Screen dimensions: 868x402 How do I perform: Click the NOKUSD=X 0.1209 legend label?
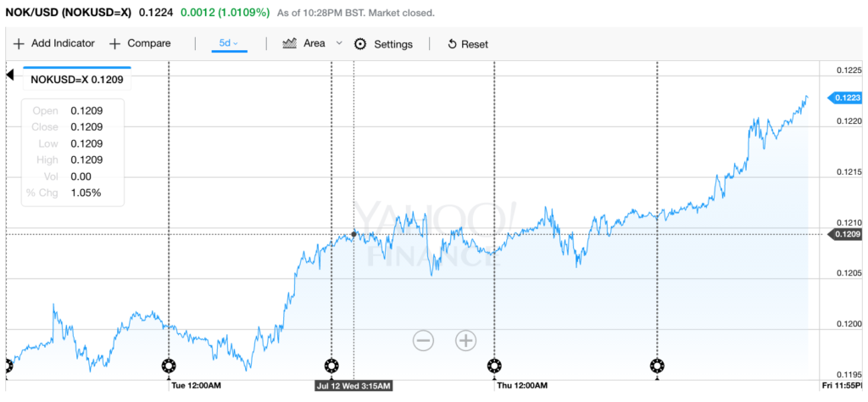click(77, 80)
